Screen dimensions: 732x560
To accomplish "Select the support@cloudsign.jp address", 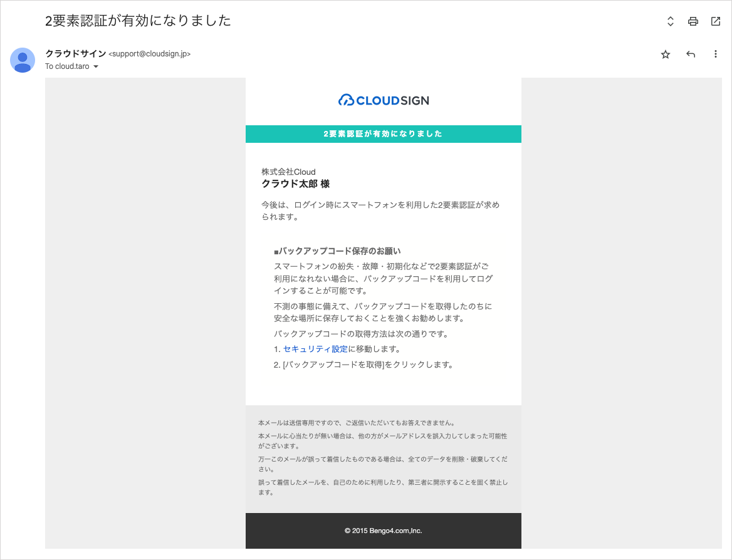I will 149,54.
